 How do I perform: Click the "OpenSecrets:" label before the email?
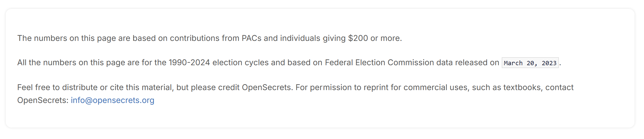tap(43, 100)
